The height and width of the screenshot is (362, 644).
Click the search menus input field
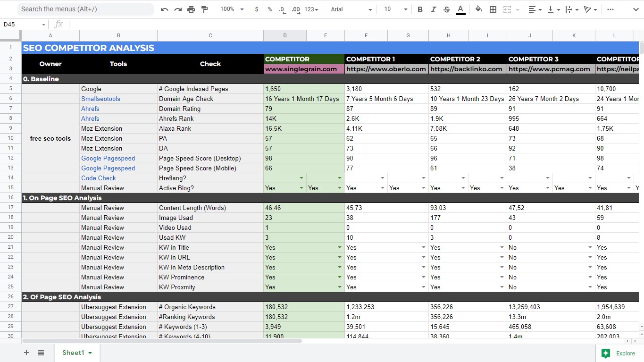pos(85,9)
